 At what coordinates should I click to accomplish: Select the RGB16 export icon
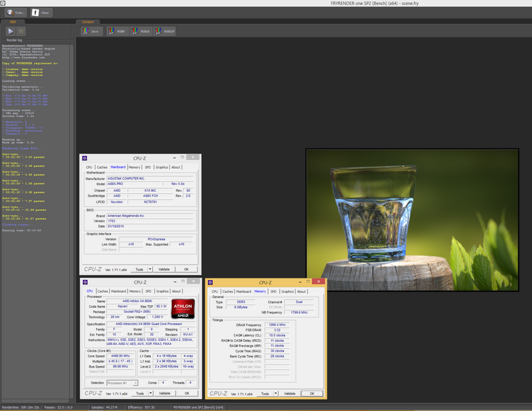[x=141, y=31]
